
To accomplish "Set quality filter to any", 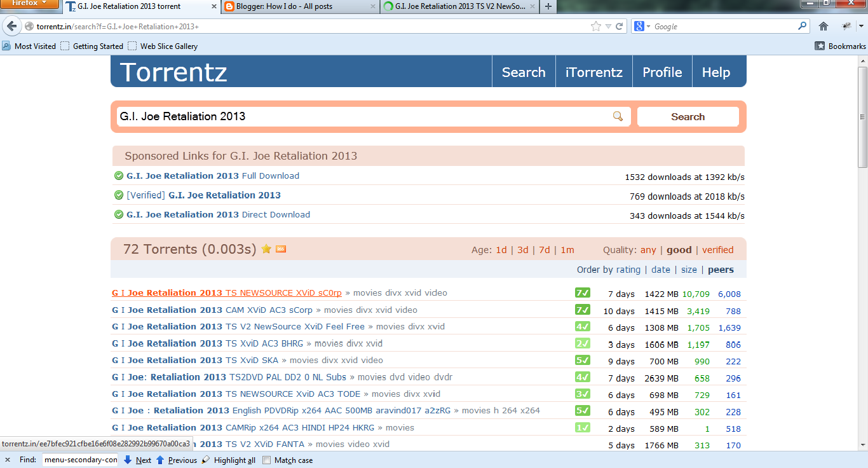I will (x=648, y=250).
